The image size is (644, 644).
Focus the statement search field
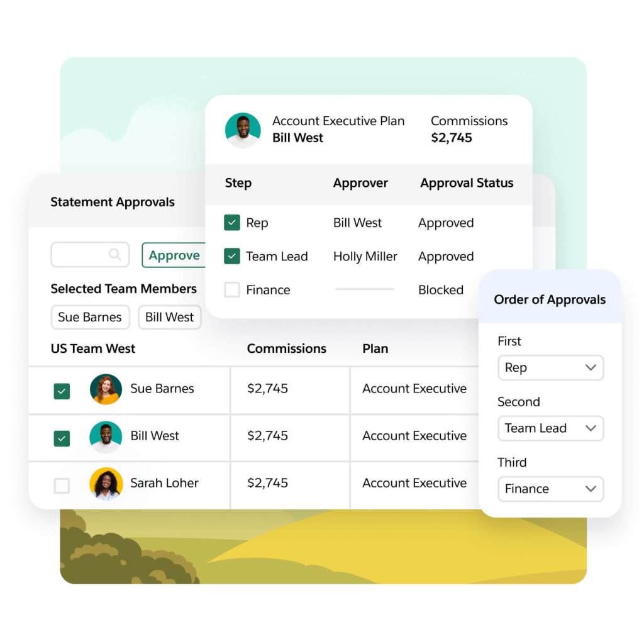tap(90, 255)
